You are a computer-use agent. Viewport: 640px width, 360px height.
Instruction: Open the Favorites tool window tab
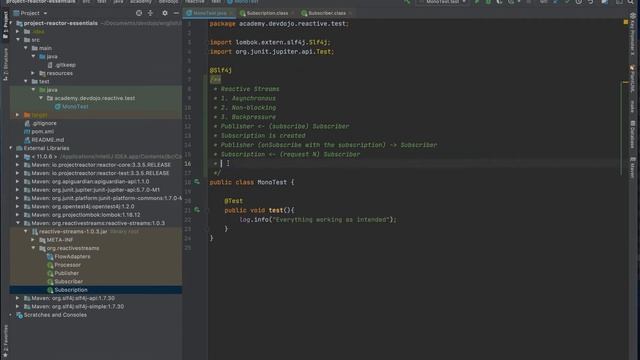(x=5, y=341)
